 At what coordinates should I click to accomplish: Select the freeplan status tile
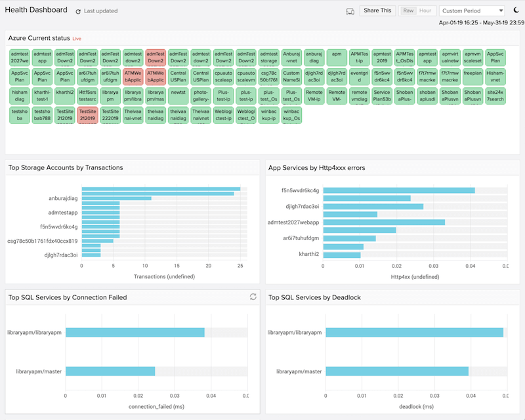[472, 76]
